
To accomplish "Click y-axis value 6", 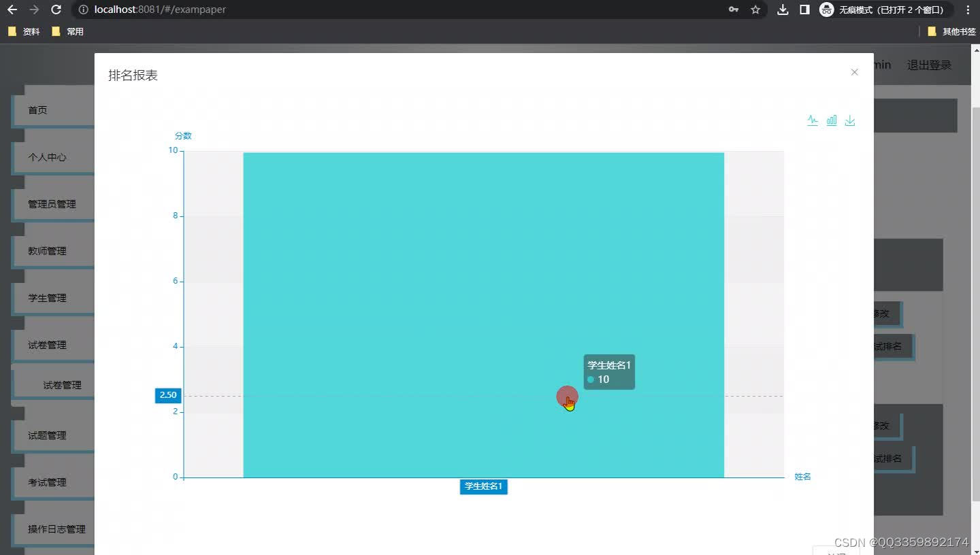I will click(175, 281).
